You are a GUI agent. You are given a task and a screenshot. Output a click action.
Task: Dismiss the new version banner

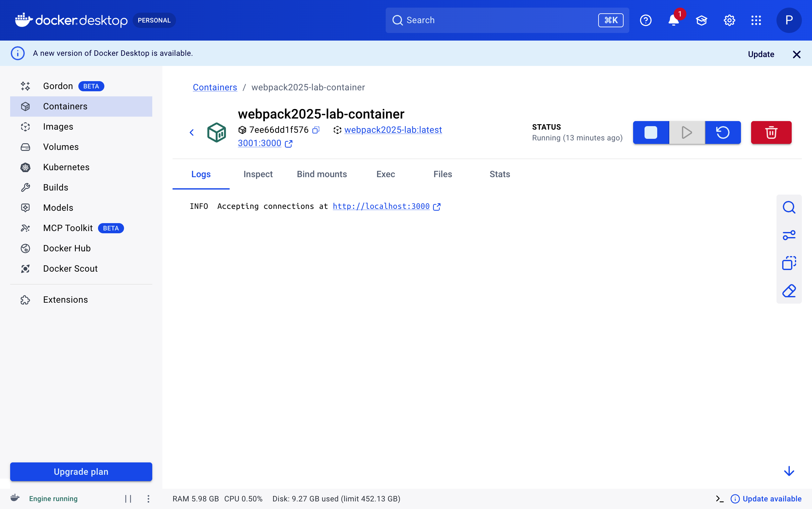click(x=796, y=54)
